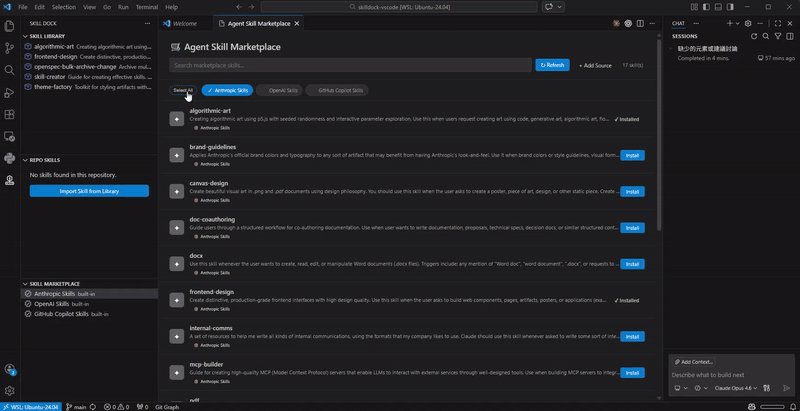Select OpenAI Skills in Skill Marketplace
The image size is (800, 411).
click(89, 304)
